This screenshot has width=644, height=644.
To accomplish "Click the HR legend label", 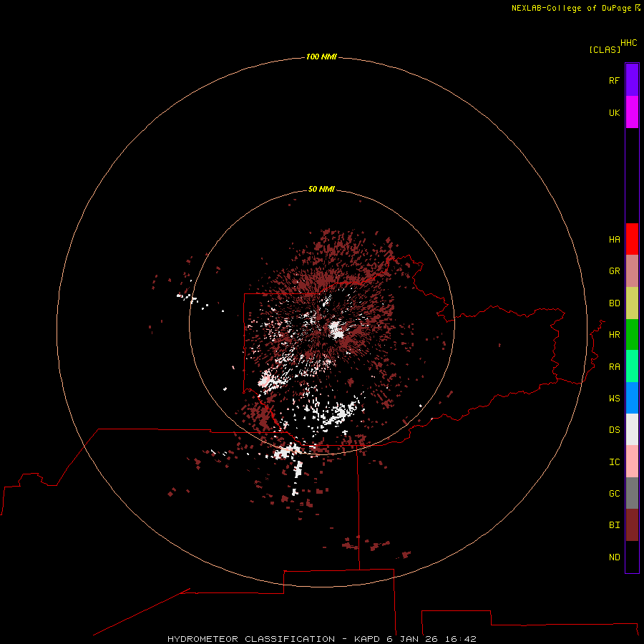I will pyautogui.click(x=614, y=335).
